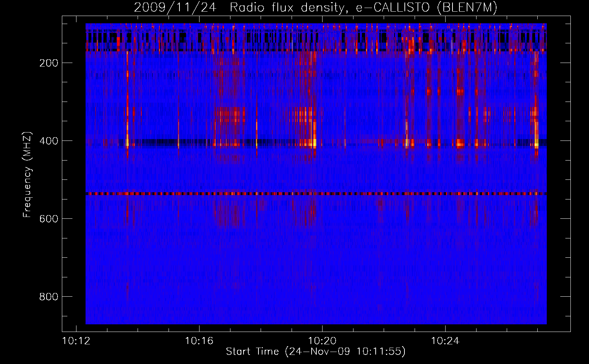The height and width of the screenshot is (364, 589).
Task: Click the 400 frequency tick label
Action: 49,141
